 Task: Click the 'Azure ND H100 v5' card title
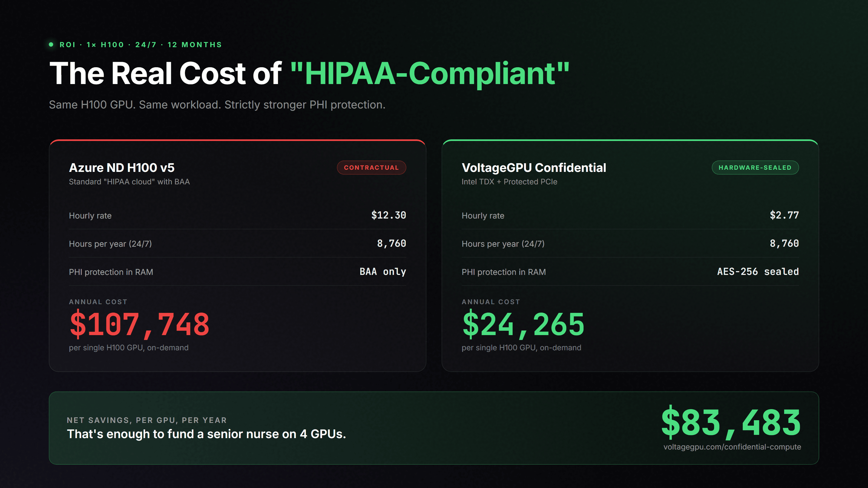(x=122, y=167)
